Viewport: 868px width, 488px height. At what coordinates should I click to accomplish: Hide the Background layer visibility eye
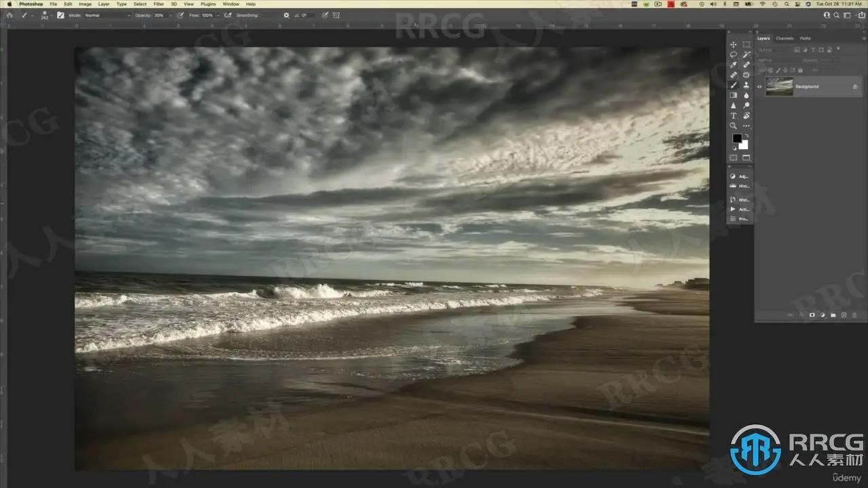click(759, 87)
